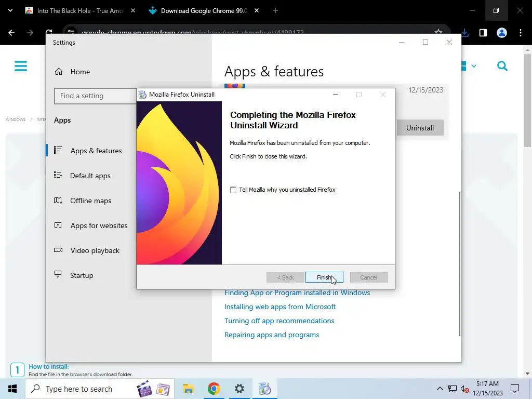Viewport: 532px width, 399px height.
Task: Switch to Download Google Chrome tab
Action: (204, 11)
